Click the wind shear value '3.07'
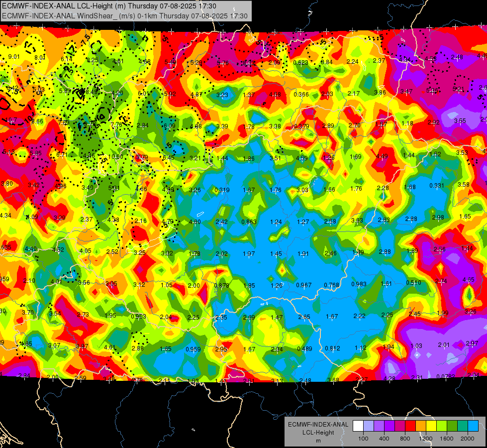This screenshot has width=487, height=448. coord(54,345)
